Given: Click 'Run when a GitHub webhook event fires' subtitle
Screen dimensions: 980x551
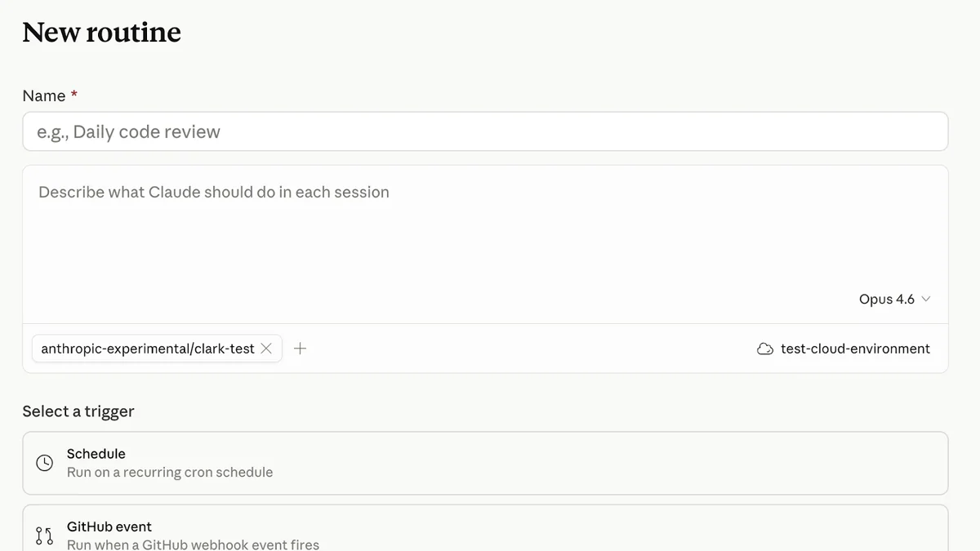Looking at the screenshot, I should (x=190, y=544).
